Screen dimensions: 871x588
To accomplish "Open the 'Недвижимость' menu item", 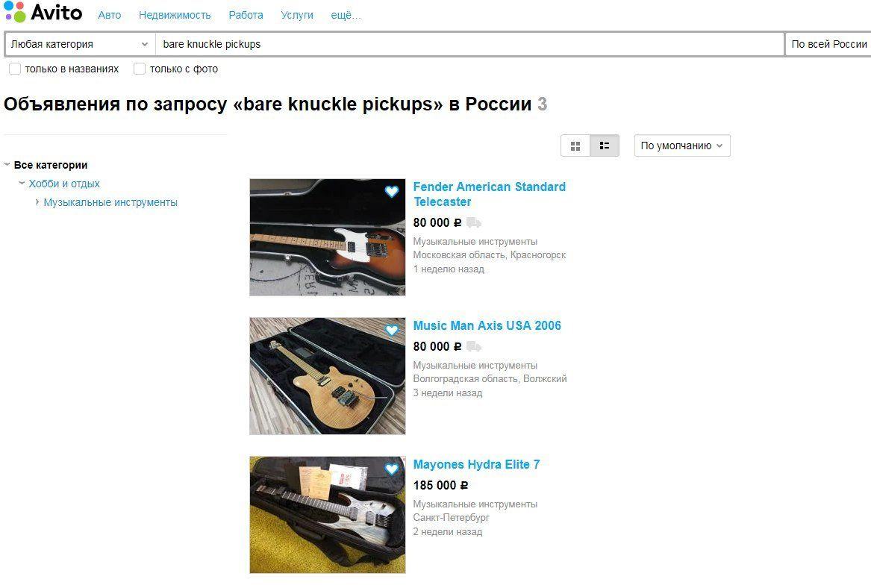I will pyautogui.click(x=175, y=15).
